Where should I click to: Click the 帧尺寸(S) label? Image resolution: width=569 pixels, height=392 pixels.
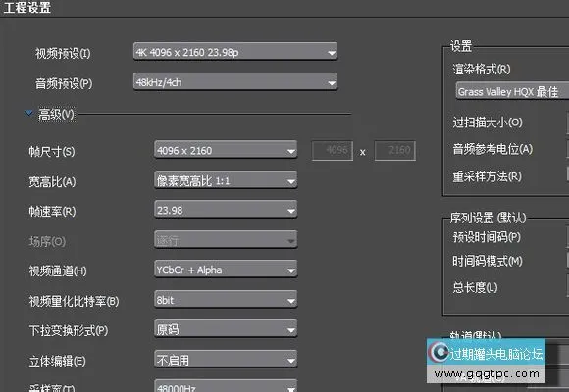click(52, 151)
